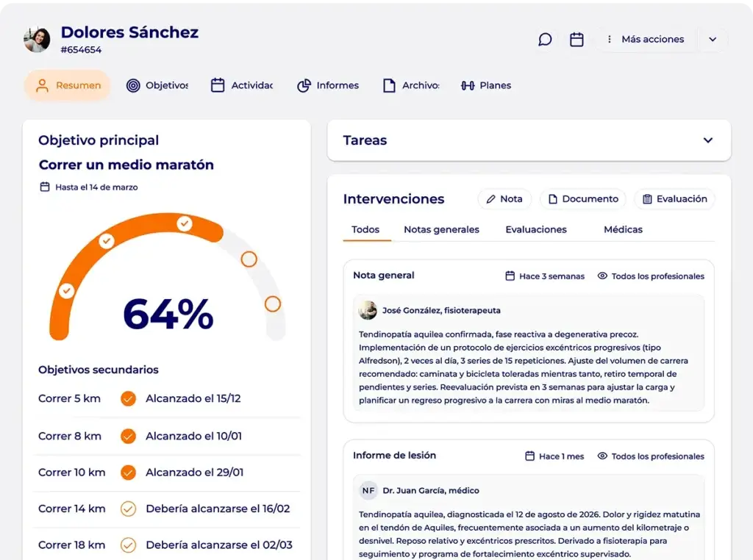Screen dimensions: 753x560
Task: Click 'Correr un medio maratón' goal title
Action: click(126, 165)
